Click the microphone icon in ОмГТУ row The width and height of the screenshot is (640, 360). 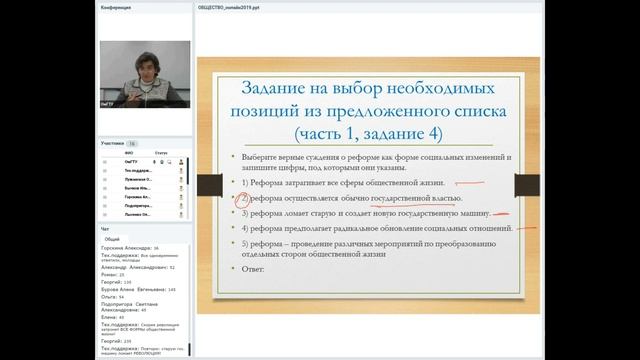click(x=154, y=162)
